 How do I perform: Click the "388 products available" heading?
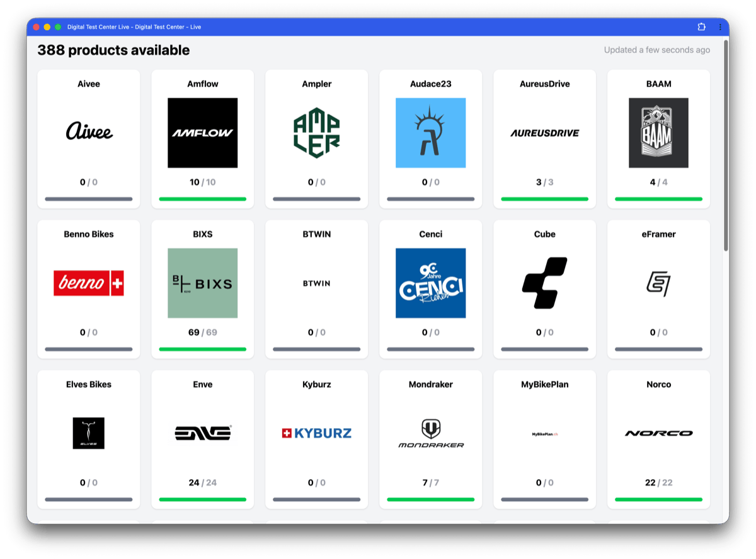coord(113,50)
